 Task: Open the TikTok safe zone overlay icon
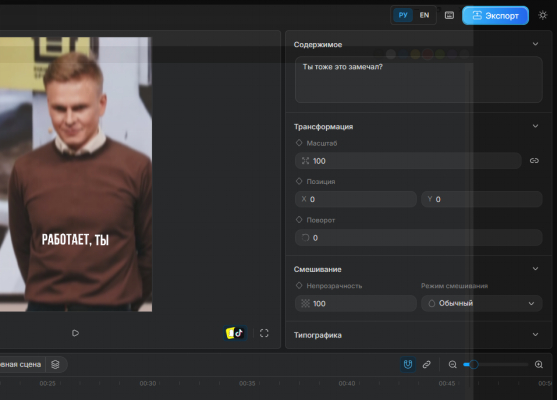(x=235, y=333)
